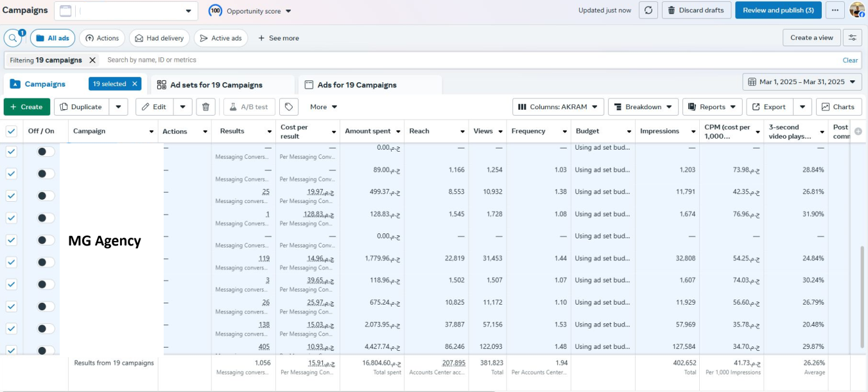
Task: Open column settings sliders icon
Action: click(853, 38)
